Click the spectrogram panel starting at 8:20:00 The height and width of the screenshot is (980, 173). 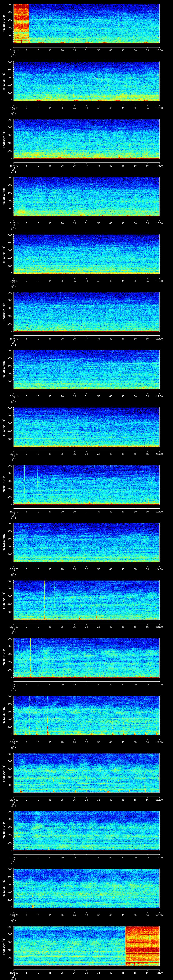pyautogui.click(x=86, y=370)
